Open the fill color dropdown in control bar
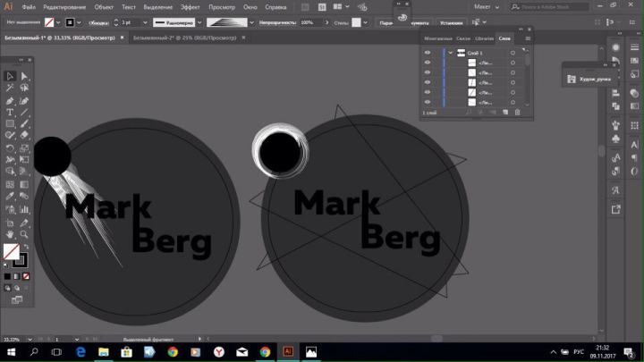 (58, 22)
